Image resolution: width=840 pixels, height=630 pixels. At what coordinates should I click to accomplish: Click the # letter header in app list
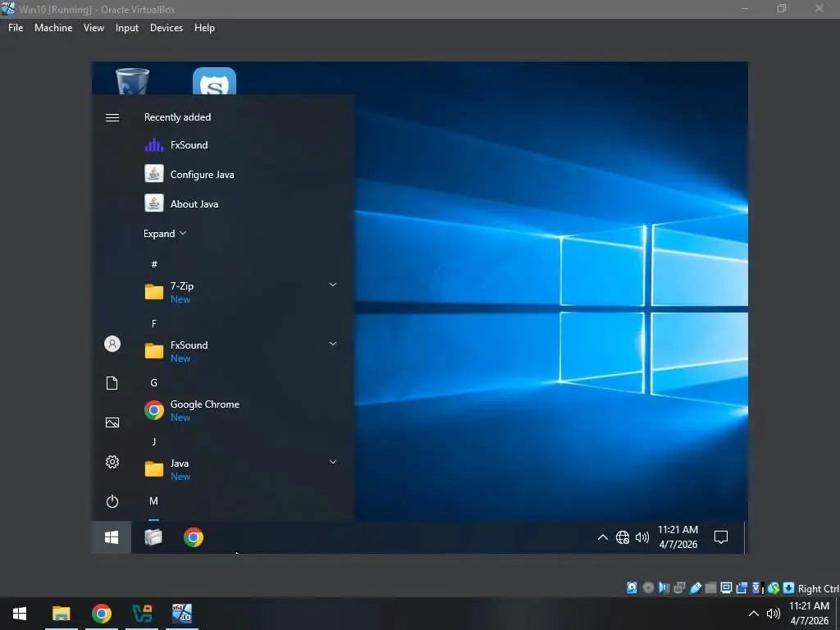tap(154, 264)
